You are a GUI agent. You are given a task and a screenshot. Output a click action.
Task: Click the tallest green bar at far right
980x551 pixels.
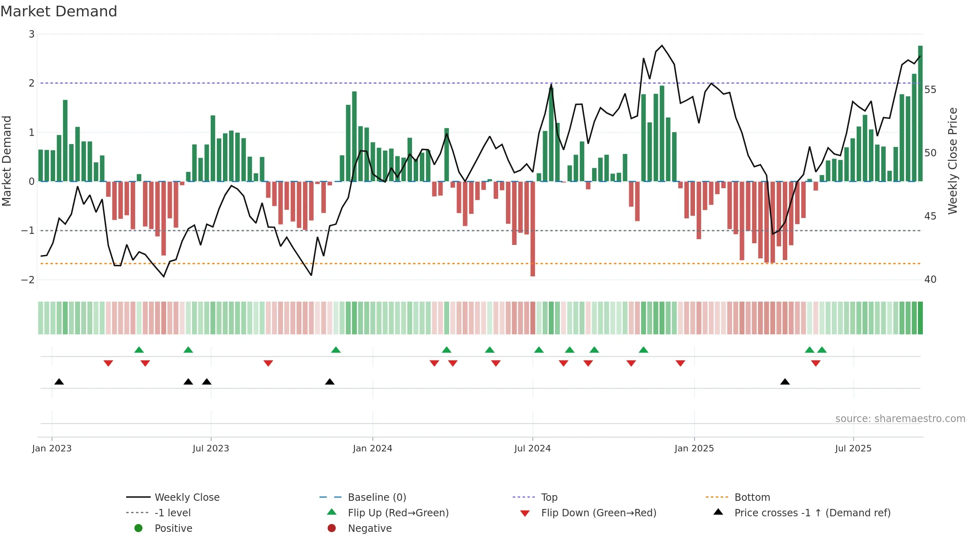tap(920, 113)
